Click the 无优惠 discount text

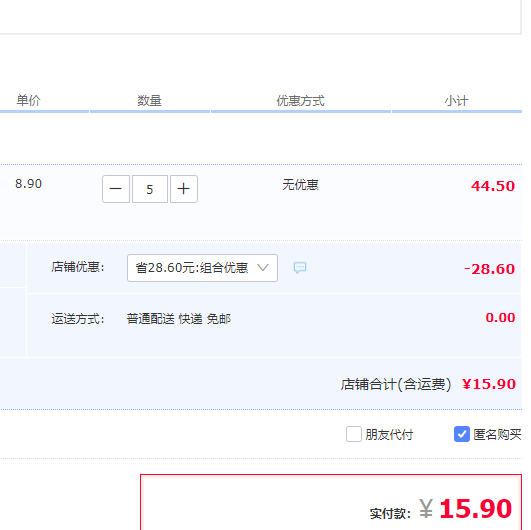(300, 185)
